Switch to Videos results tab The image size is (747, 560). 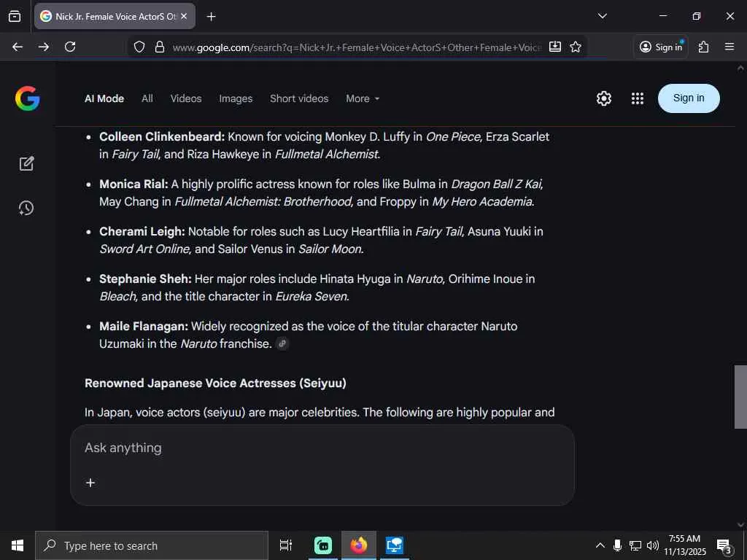click(x=186, y=98)
